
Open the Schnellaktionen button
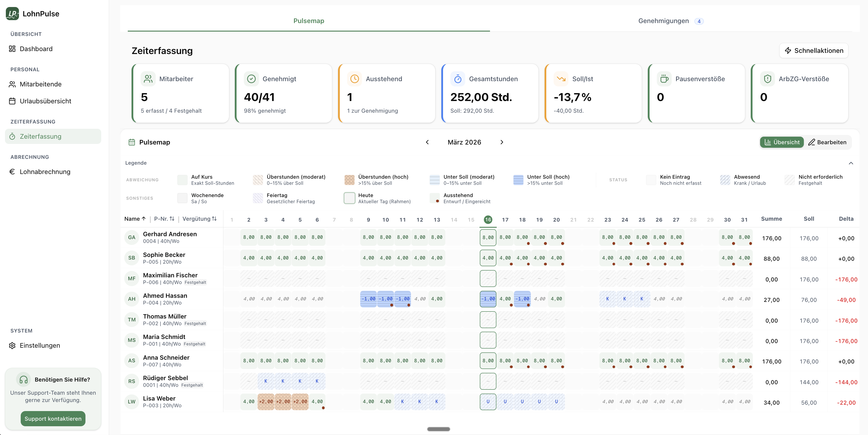click(x=813, y=51)
